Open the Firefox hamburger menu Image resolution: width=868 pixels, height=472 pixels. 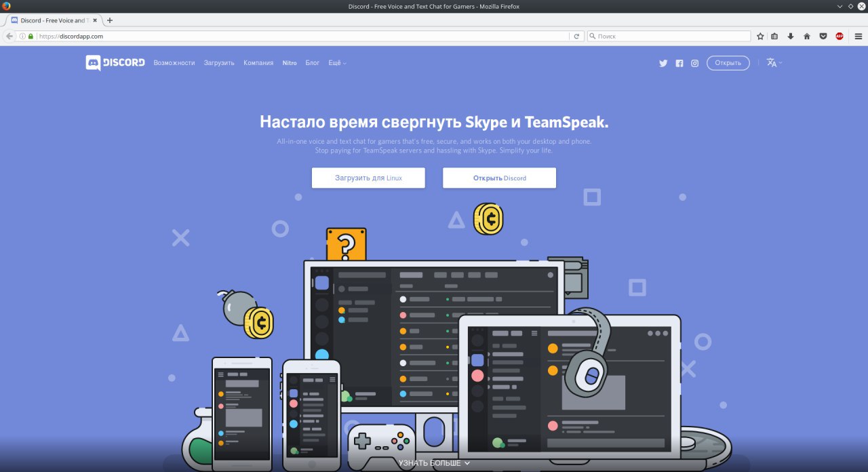point(858,36)
